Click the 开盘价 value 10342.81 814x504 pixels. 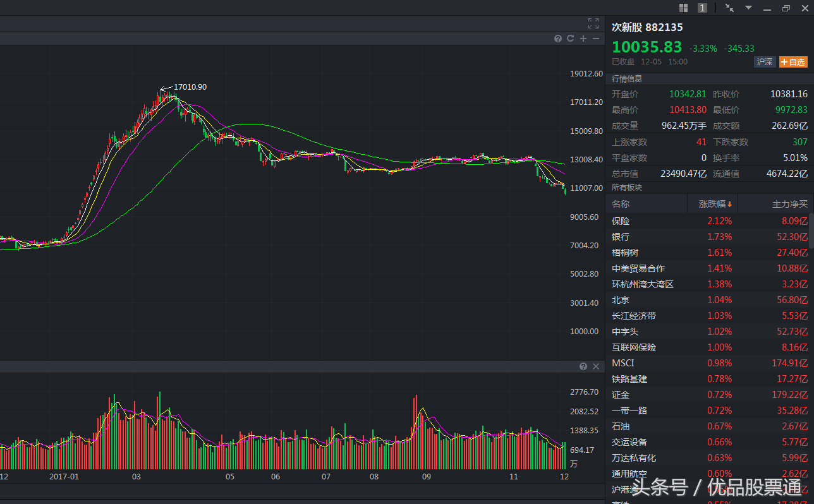pyautogui.click(x=688, y=94)
